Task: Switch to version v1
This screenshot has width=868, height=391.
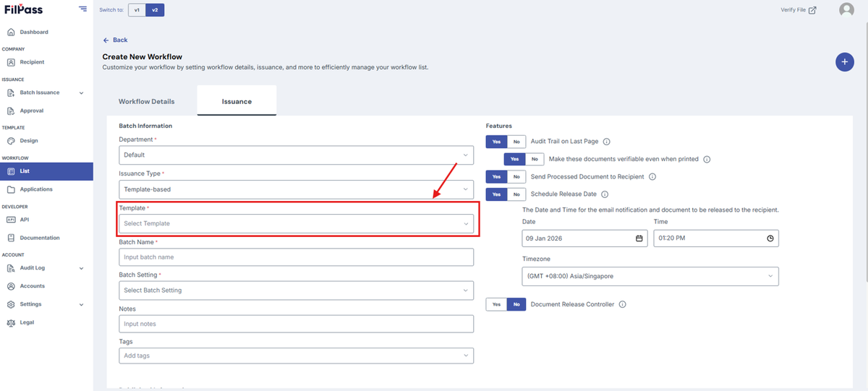Action: [137, 10]
